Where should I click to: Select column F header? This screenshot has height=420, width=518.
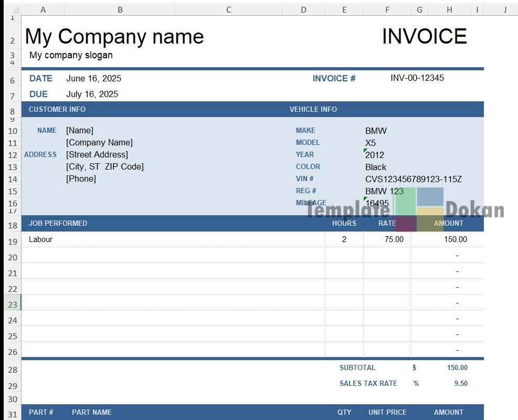pos(387,9)
